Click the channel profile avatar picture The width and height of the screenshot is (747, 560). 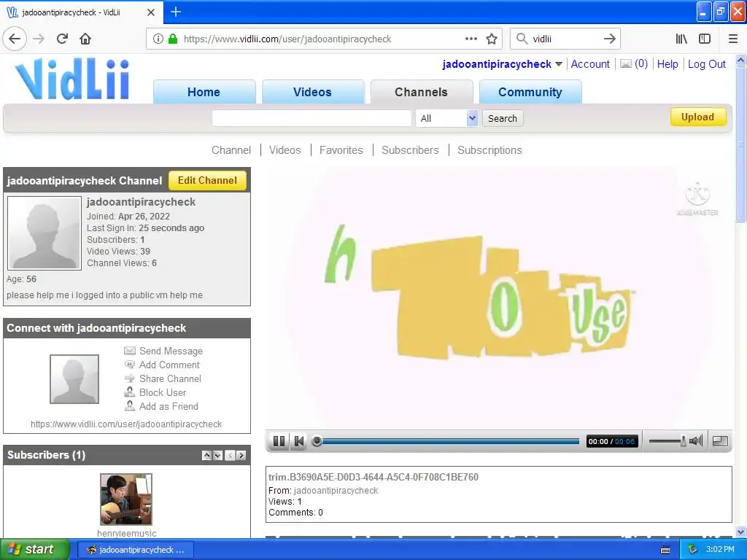click(x=44, y=233)
